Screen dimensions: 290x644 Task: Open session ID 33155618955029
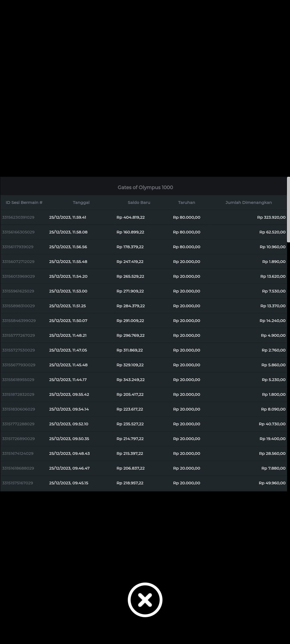click(x=18, y=380)
